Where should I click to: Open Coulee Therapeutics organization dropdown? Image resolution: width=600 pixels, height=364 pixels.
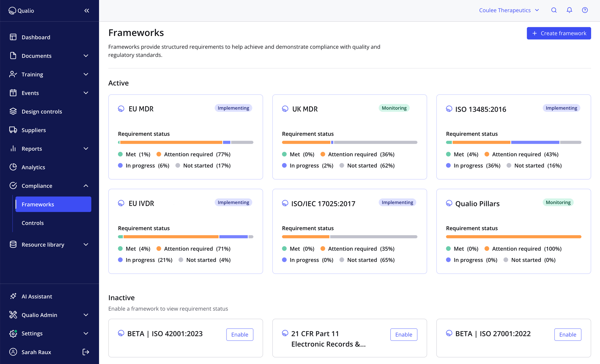tap(509, 10)
